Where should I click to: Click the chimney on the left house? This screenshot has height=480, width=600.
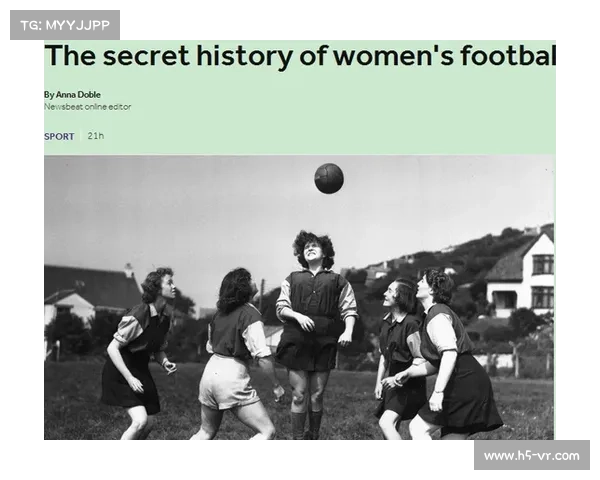[x=129, y=269]
